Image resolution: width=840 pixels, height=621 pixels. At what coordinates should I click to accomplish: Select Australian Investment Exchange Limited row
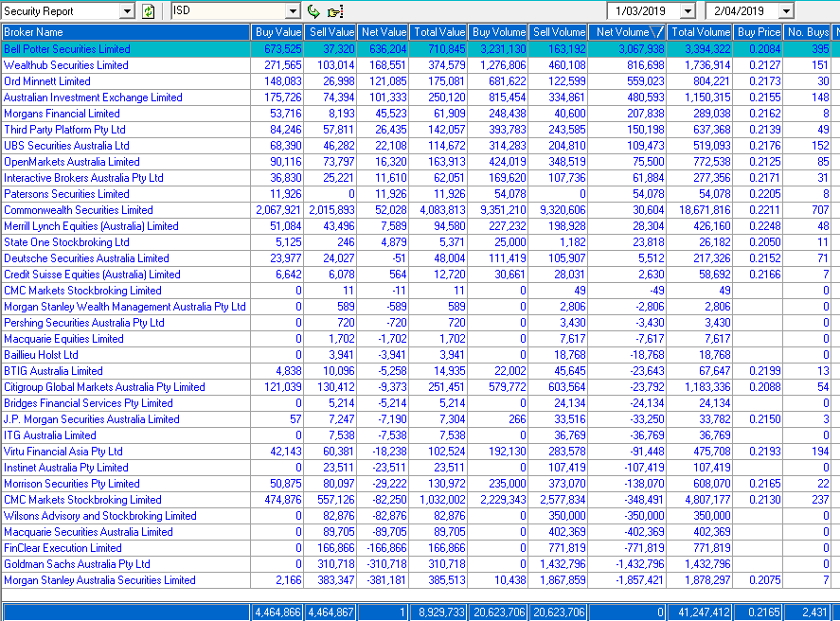(420, 98)
